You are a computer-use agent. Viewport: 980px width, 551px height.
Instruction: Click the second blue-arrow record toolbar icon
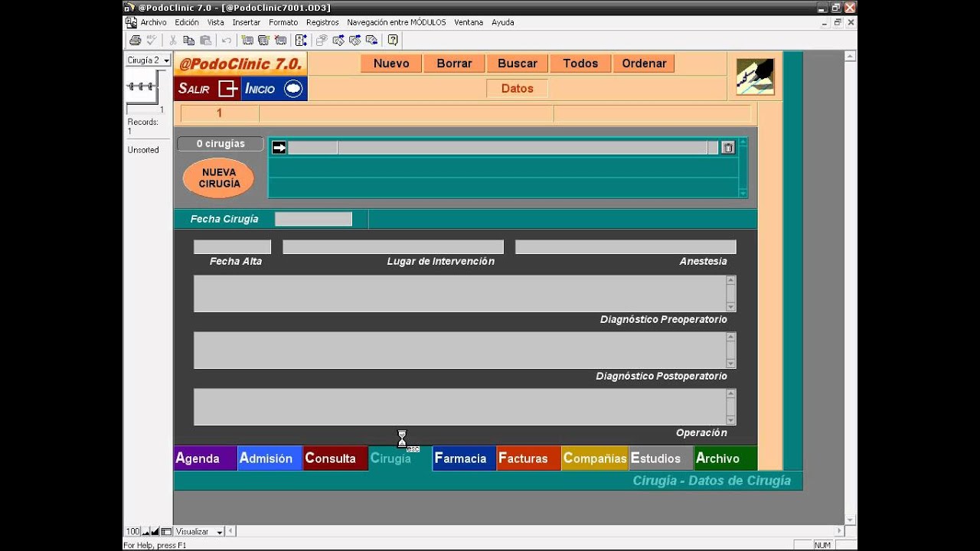(355, 41)
